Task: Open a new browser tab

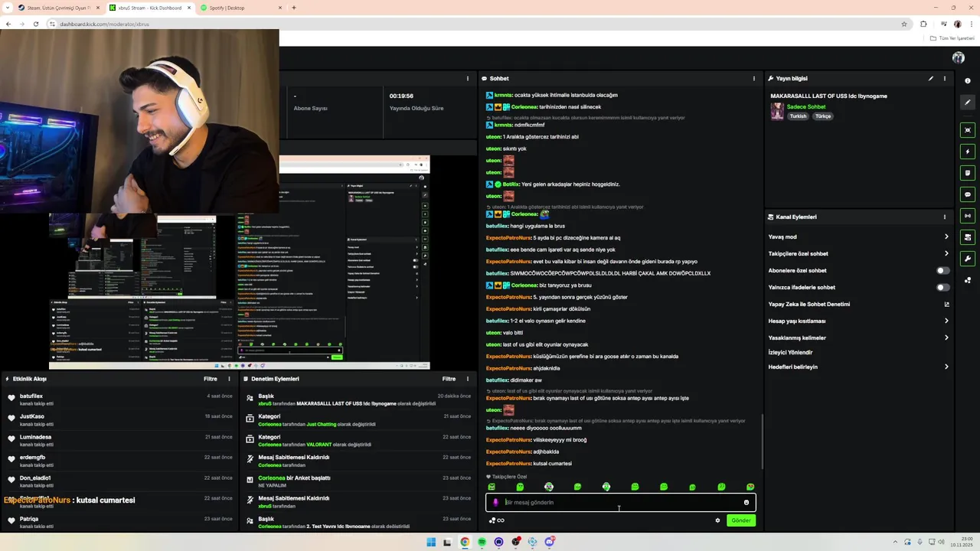Action: point(294,8)
